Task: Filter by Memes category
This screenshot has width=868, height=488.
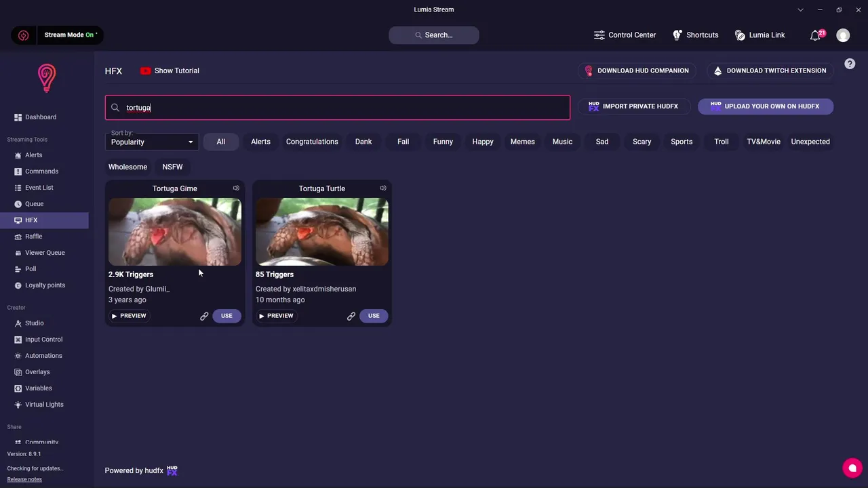Action: coord(523,142)
